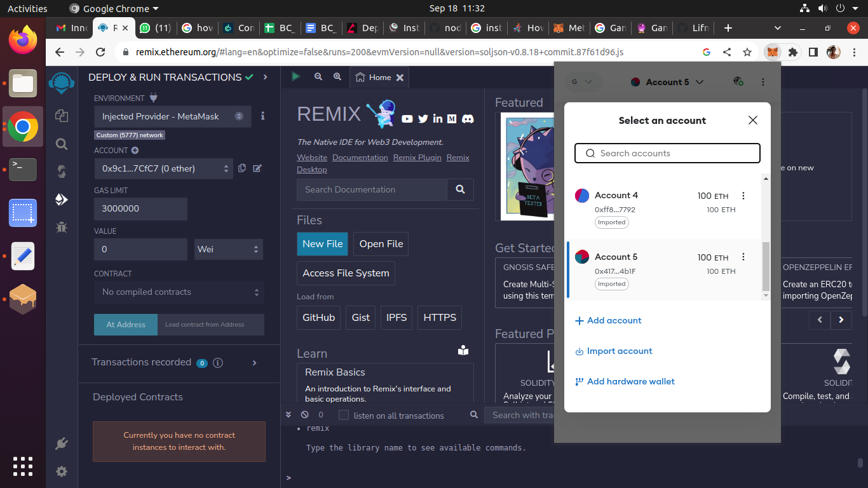Click the Gas Limit input field
The image size is (868, 488).
click(x=140, y=209)
